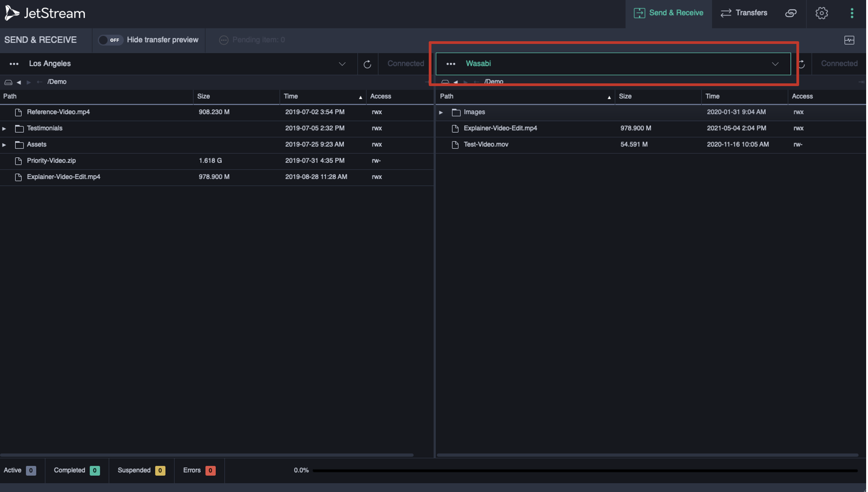Show Active transfers filter
Image resolution: width=868 pixels, height=492 pixels.
(20, 471)
